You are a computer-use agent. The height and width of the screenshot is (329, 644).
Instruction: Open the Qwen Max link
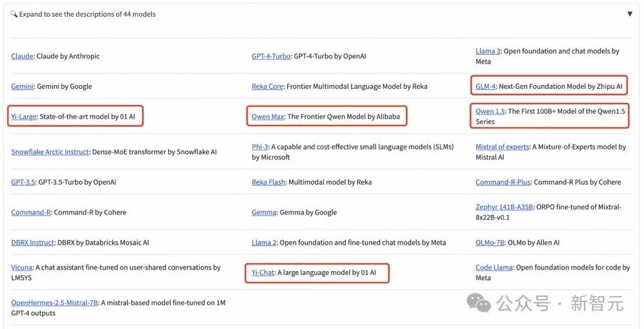pos(268,117)
